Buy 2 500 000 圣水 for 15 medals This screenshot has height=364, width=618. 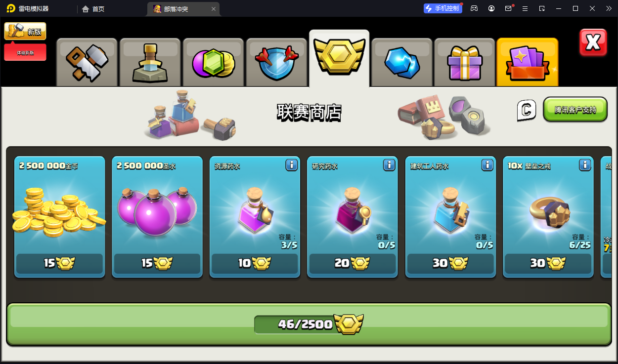(157, 264)
